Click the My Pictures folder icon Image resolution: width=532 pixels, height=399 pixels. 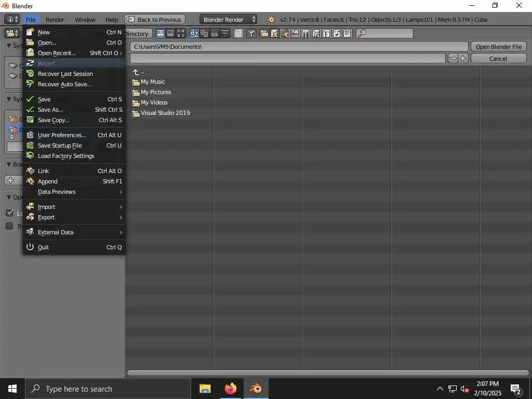pos(136,93)
